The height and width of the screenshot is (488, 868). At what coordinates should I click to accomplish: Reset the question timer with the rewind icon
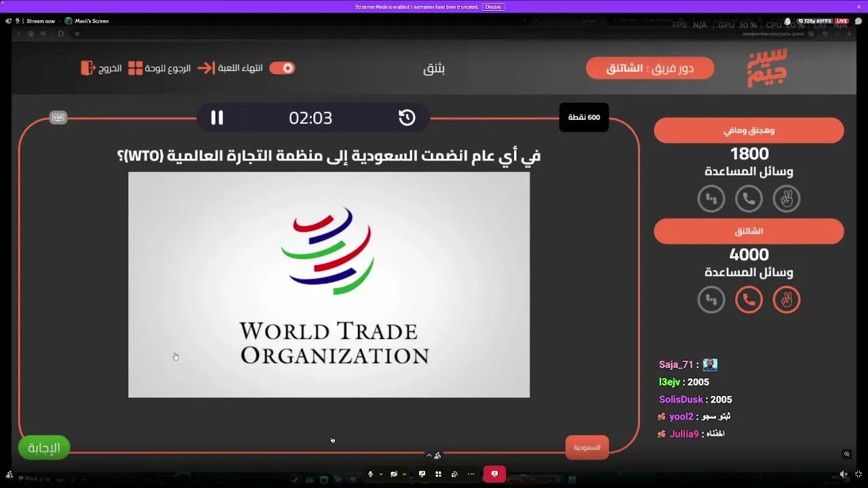[407, 118]
